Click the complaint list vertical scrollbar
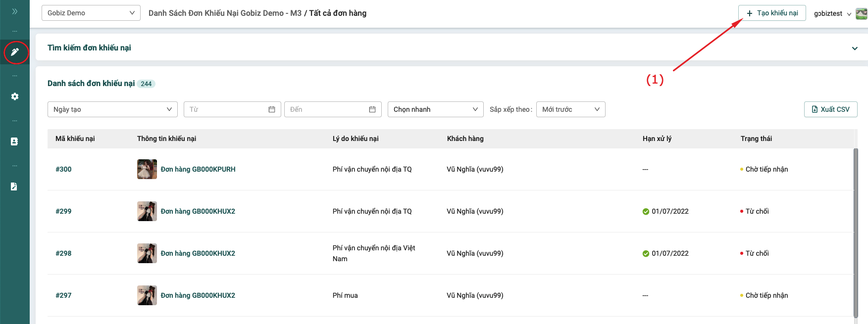The image size is (868, 324). (x=856, y=232)
